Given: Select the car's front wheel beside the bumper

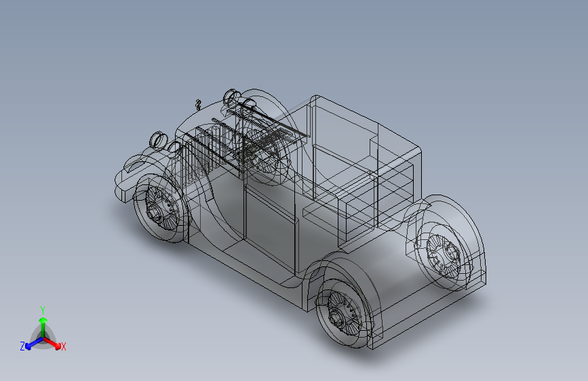Looking at the screenshot, I should coord(161,208).
